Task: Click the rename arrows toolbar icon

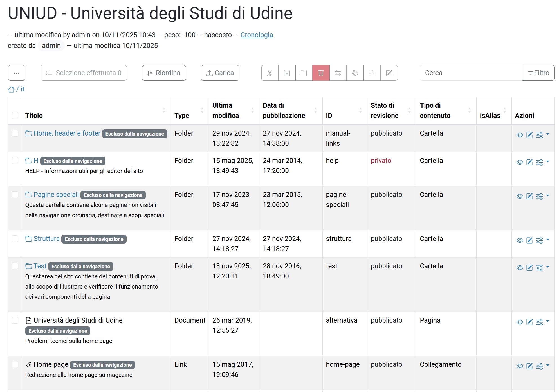Action: pos(338,73)
